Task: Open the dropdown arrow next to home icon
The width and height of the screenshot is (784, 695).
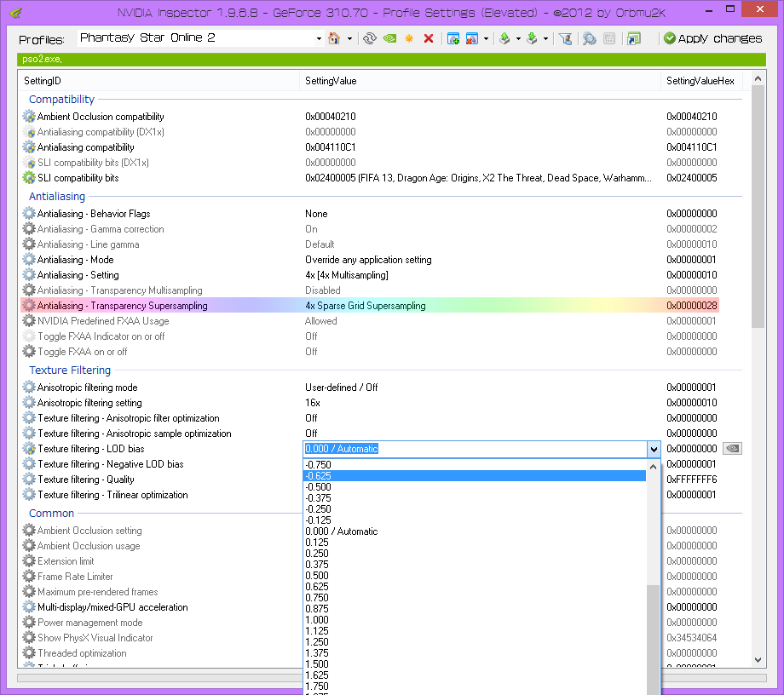Action: (349, 39)
